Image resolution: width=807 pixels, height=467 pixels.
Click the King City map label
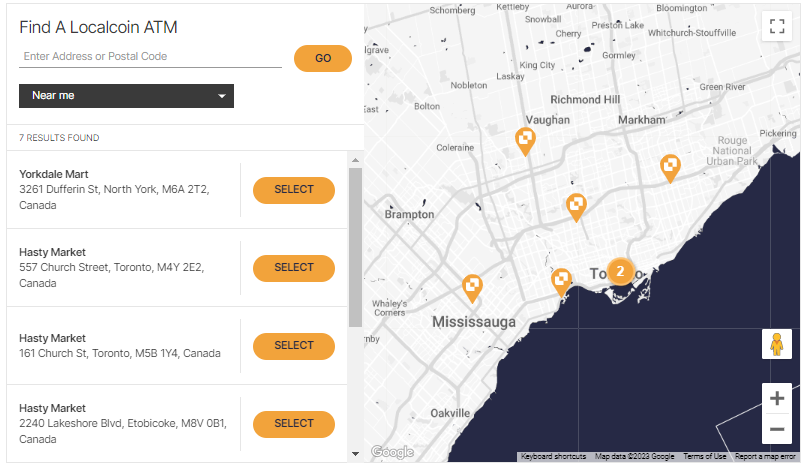pos(537,65)
